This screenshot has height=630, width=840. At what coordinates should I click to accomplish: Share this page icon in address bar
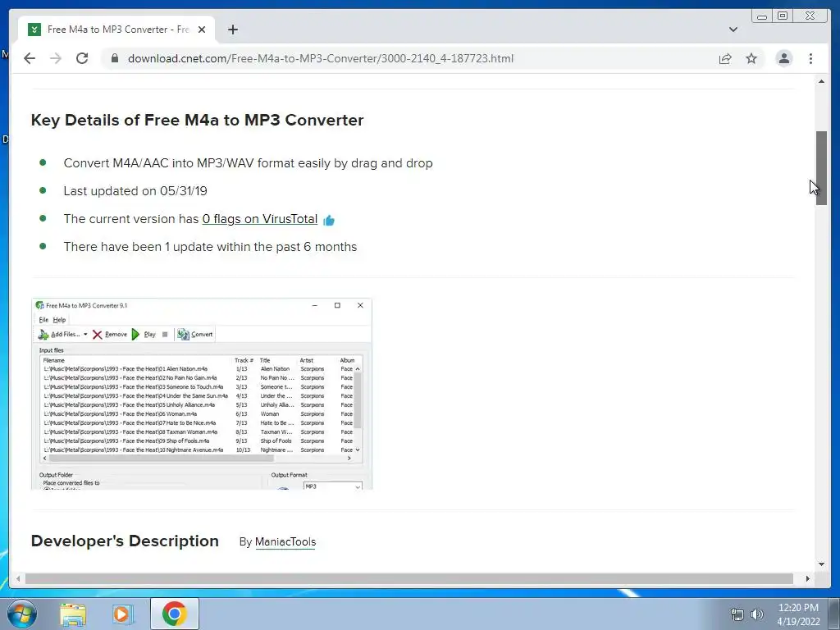pyautogui.click(x=725, y=58)
